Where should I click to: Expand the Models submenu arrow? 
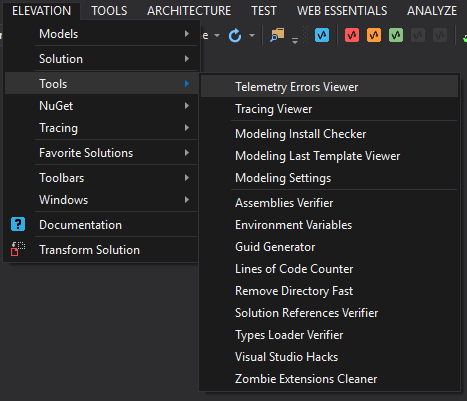187,34
